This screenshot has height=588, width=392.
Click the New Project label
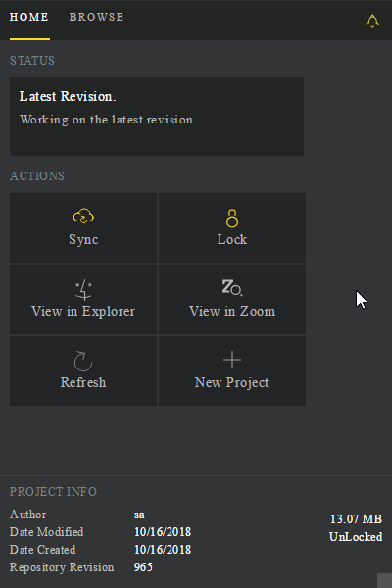232,382
